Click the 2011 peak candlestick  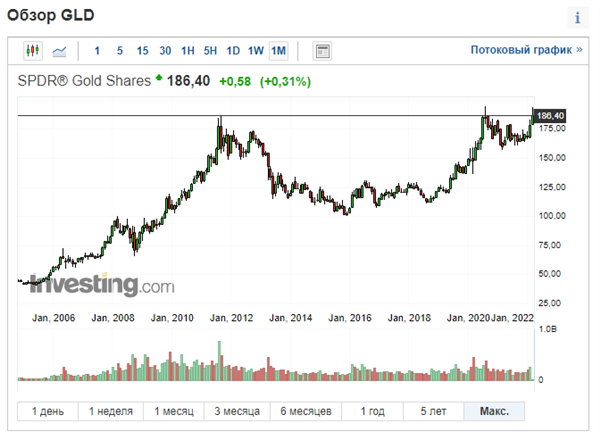tap(220, 136)
